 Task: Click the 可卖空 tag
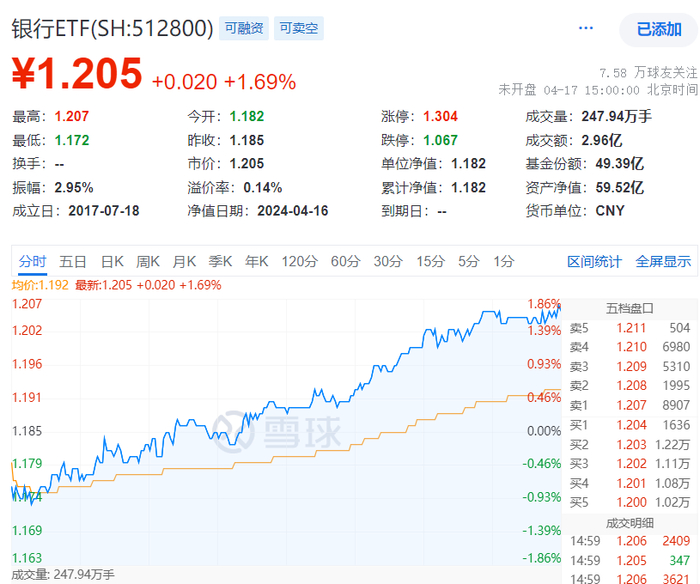click(299, 28)
